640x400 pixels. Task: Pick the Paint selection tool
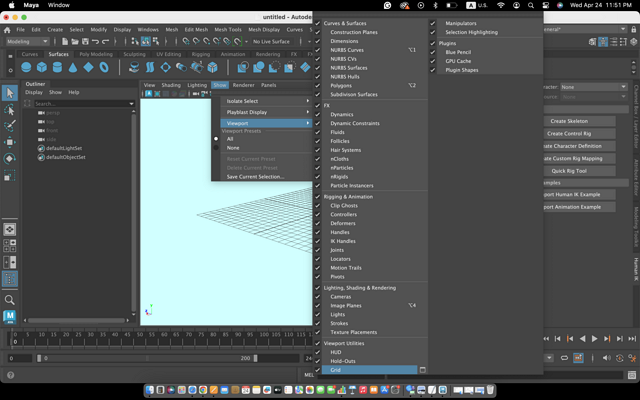coord(10,126)
